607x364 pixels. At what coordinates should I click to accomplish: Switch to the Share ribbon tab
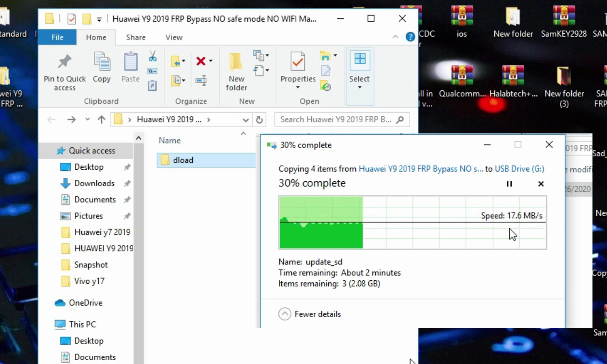click(x=136, y=37)
